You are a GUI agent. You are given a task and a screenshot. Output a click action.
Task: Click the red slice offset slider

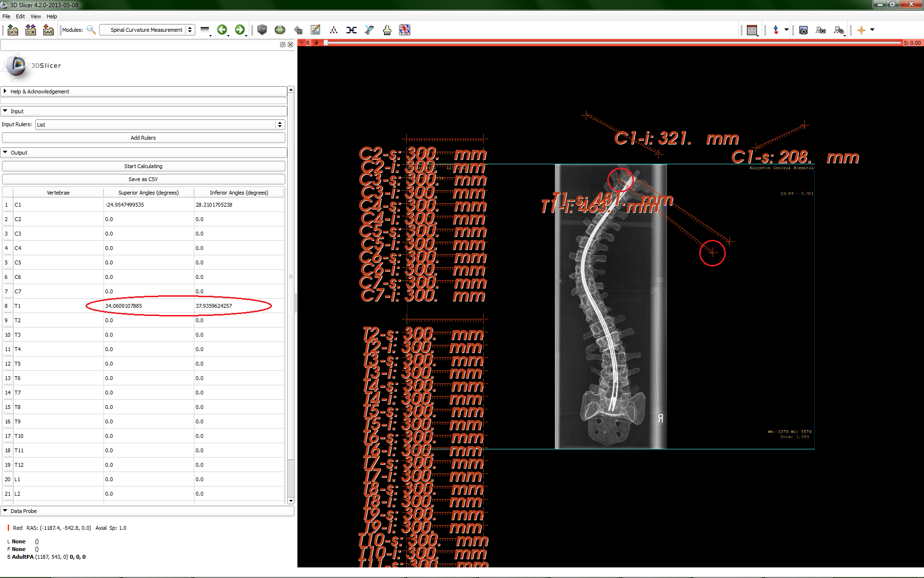pos(611,43)
